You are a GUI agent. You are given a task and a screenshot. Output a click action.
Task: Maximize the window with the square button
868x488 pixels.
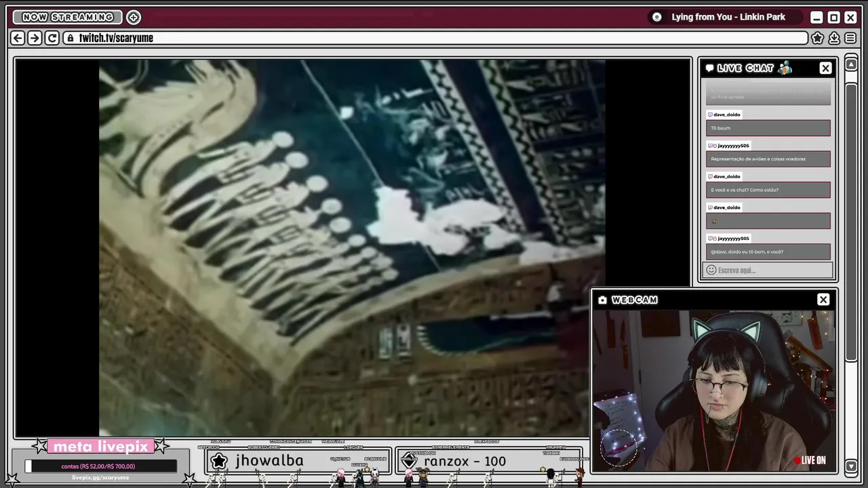833,17
